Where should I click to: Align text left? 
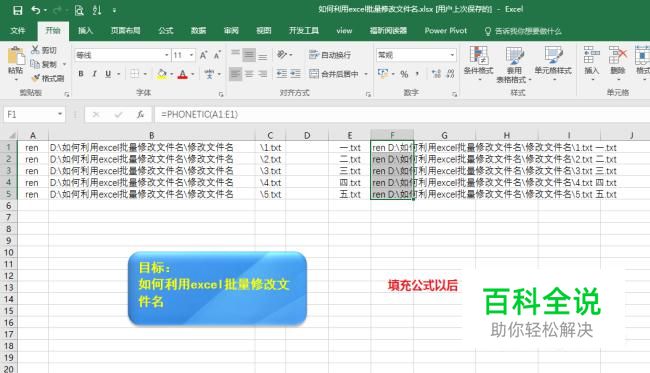point(235,74)
